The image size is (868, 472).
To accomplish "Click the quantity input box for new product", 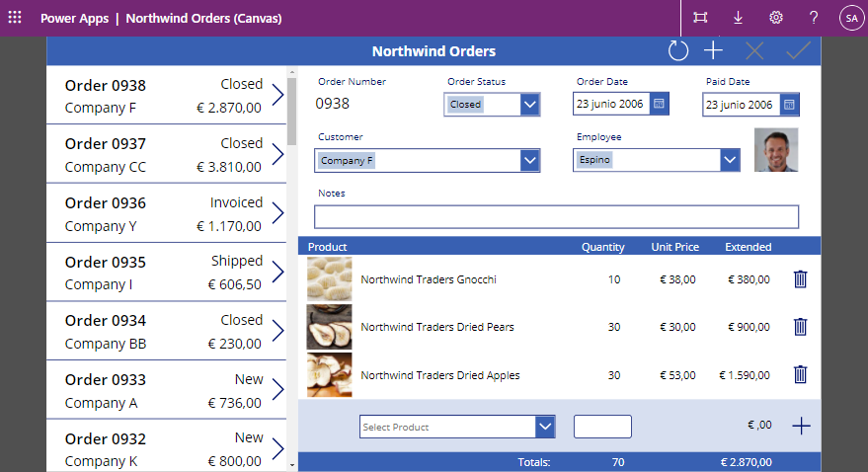I will point(602,427).
